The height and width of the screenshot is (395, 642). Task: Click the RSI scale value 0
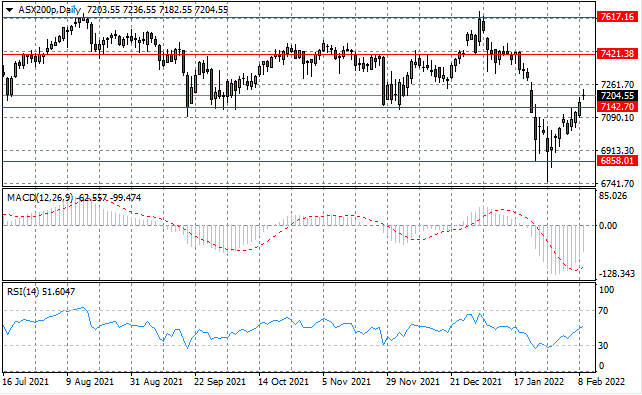601,366
